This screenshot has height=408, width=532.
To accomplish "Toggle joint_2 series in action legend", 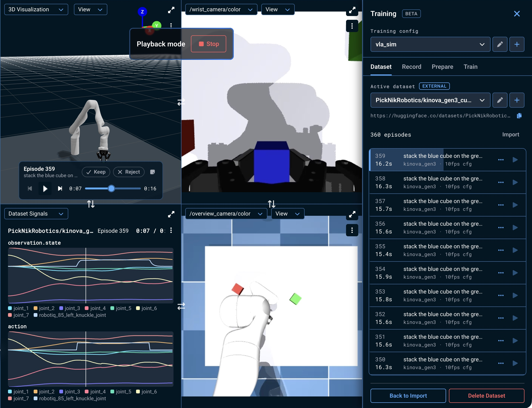I will point(44,392).
